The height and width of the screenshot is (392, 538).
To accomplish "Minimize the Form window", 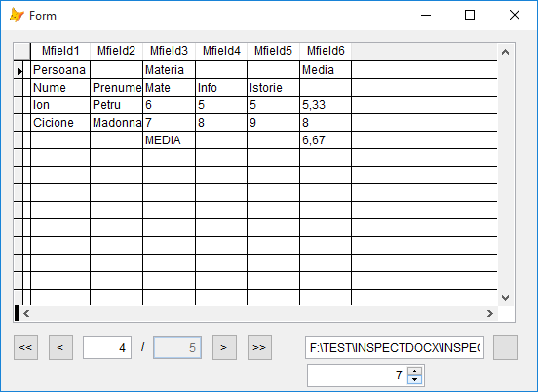I will click(426, 15).
